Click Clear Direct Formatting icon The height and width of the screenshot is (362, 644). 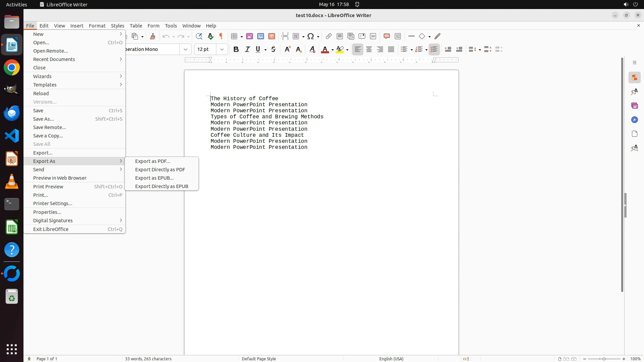point(312,49)
